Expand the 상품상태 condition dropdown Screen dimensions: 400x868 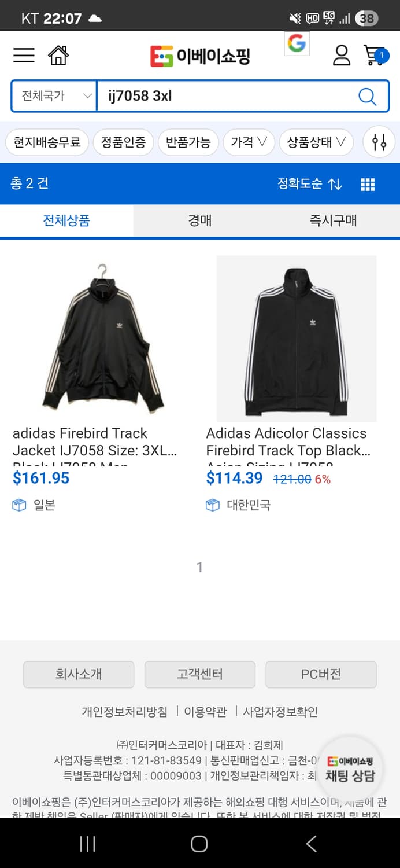click(316, 142)
